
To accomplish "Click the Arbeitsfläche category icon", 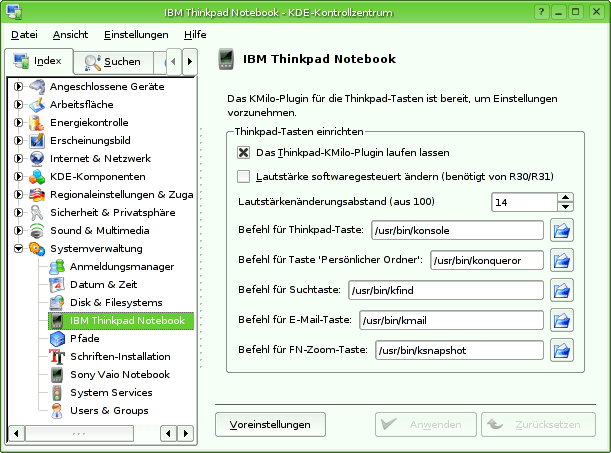I will pyautogui.click(x=37, y=104).
